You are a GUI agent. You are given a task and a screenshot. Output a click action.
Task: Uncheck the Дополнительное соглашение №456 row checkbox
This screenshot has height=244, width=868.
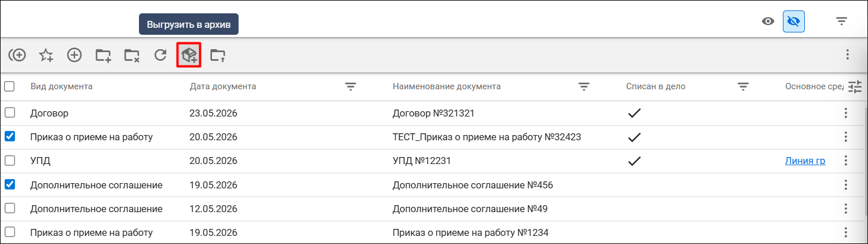pos(10,185)
